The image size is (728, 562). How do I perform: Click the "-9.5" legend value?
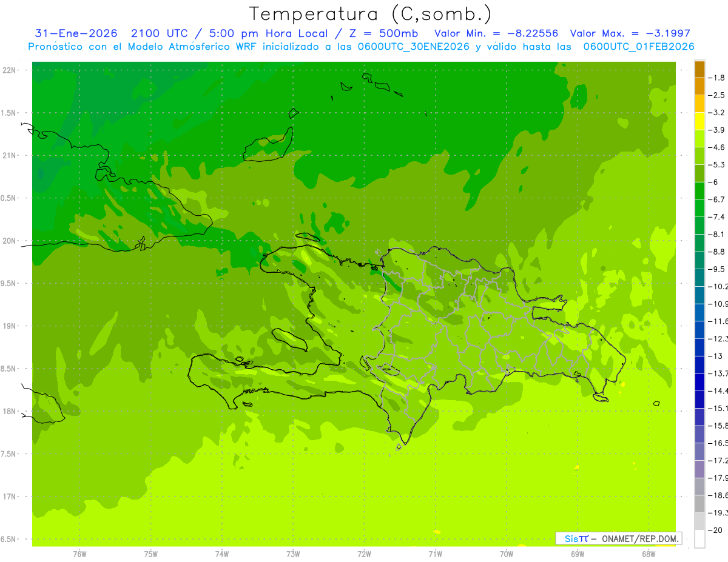click(x=716, y=269)
